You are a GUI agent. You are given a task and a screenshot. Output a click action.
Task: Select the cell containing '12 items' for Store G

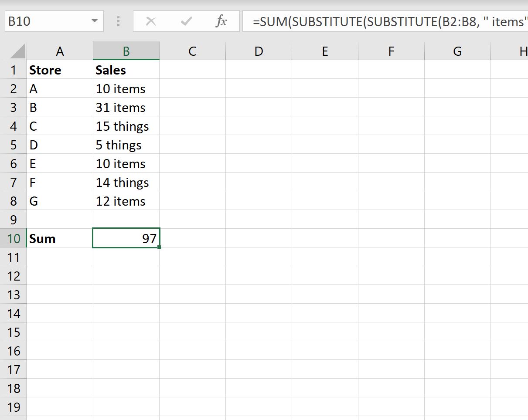[x=126, y=201]
